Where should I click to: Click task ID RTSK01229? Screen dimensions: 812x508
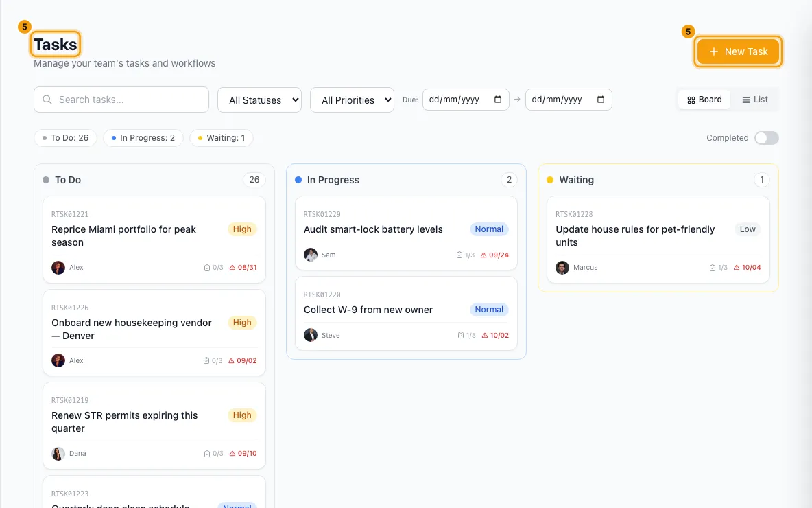point(322,214)
